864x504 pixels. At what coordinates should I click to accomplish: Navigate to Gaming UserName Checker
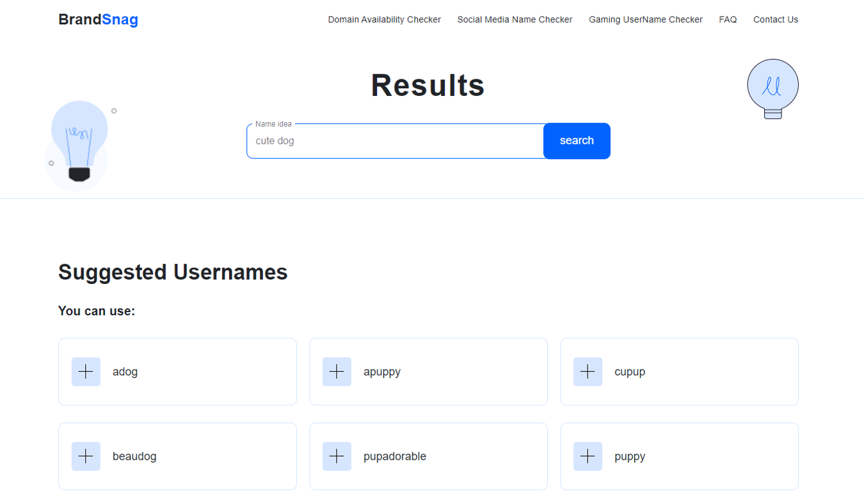click(645, 19)
